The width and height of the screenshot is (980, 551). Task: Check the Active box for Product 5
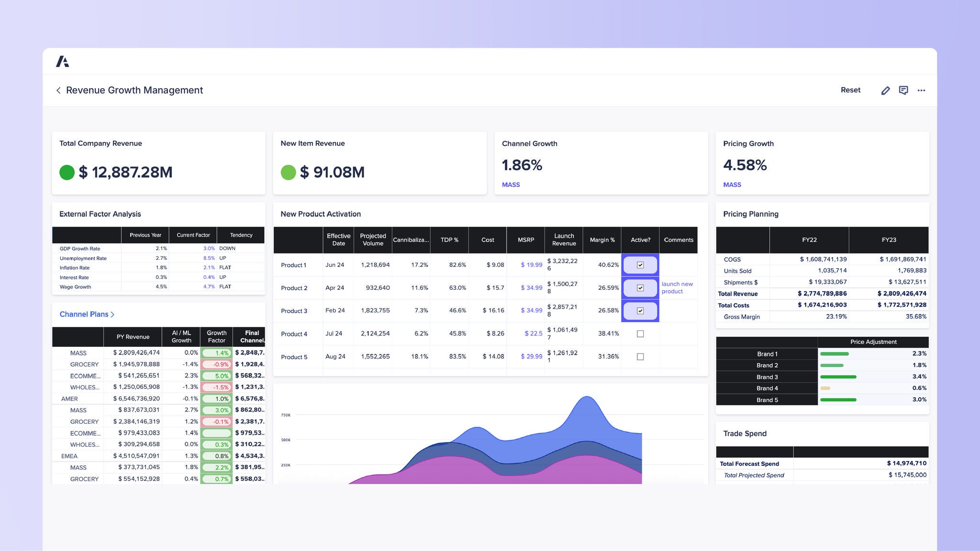(x=640, y=357)
